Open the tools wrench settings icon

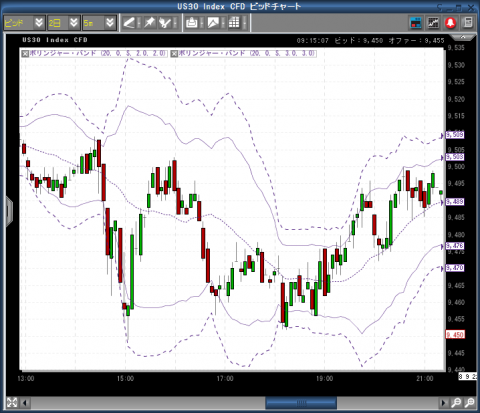(x=164, y=23)
